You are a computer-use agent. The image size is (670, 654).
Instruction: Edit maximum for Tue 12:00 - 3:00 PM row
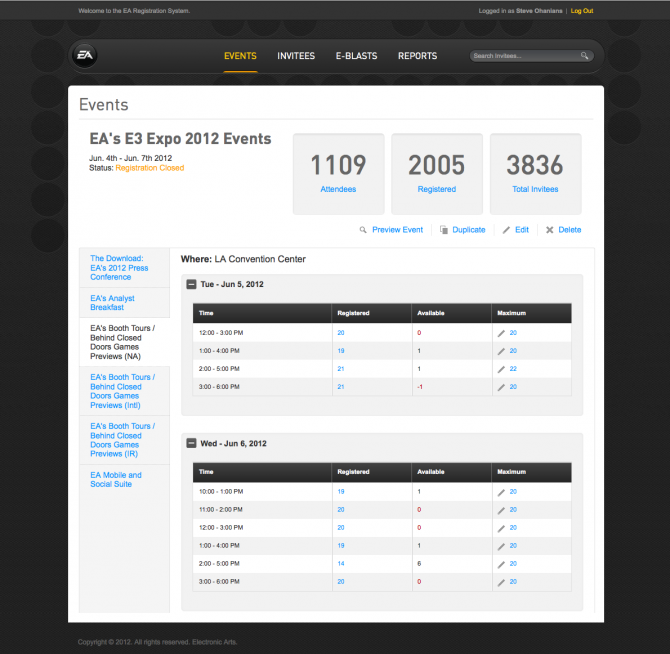(501, 333)
